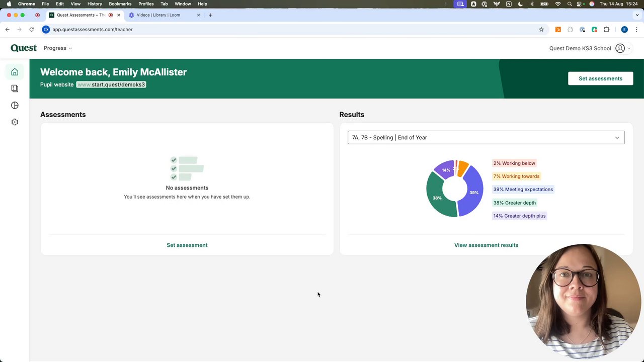644x362 pixels.
Task: Expand the Progress dropdown
Action: pyautogui.click(x=57, y=48)
